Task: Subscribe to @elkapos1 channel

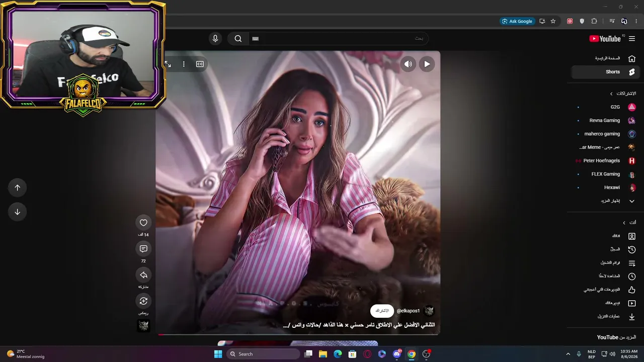Action: click(x=382, y=311)
